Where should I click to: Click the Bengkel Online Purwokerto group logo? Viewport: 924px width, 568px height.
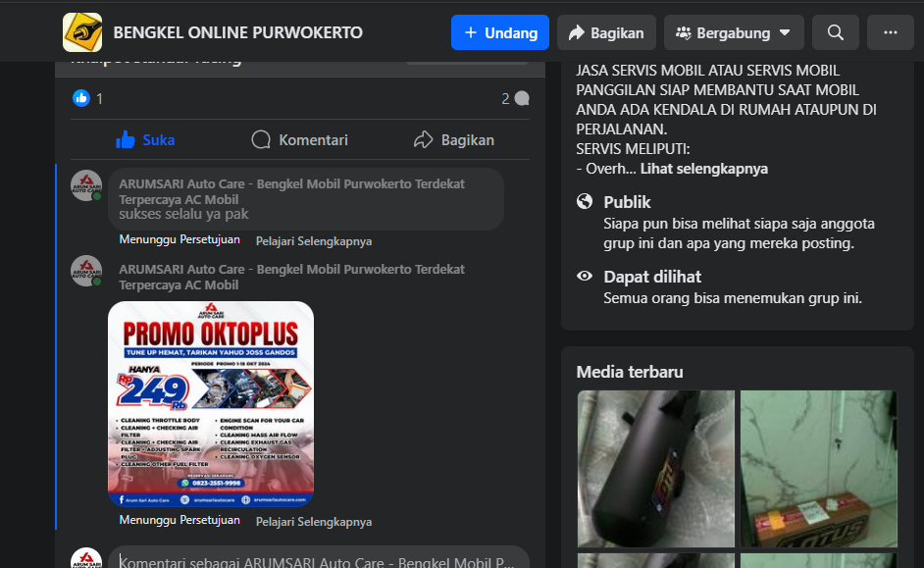click(82, 32)
